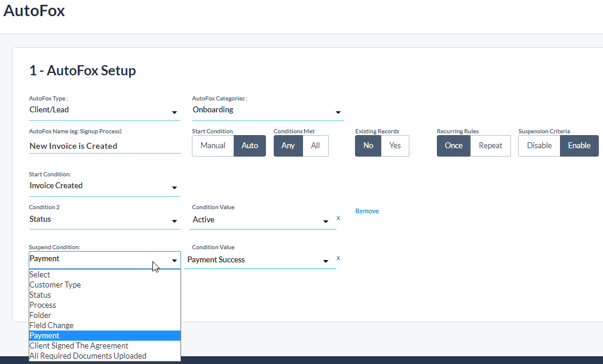Delete the Payment Success suspend condition x

338,258
